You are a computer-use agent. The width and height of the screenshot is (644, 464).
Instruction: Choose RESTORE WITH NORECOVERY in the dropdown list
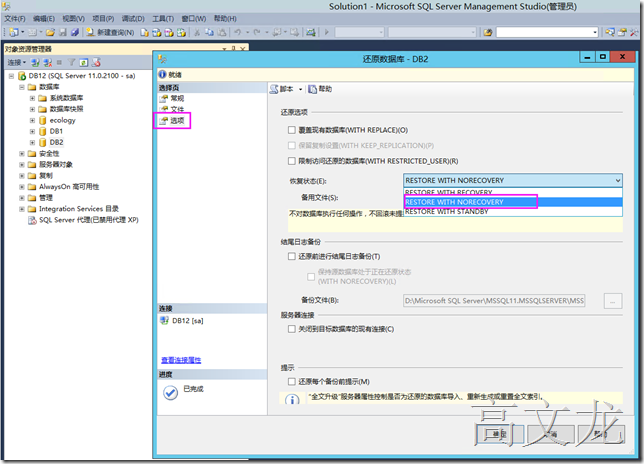(513, 202)
